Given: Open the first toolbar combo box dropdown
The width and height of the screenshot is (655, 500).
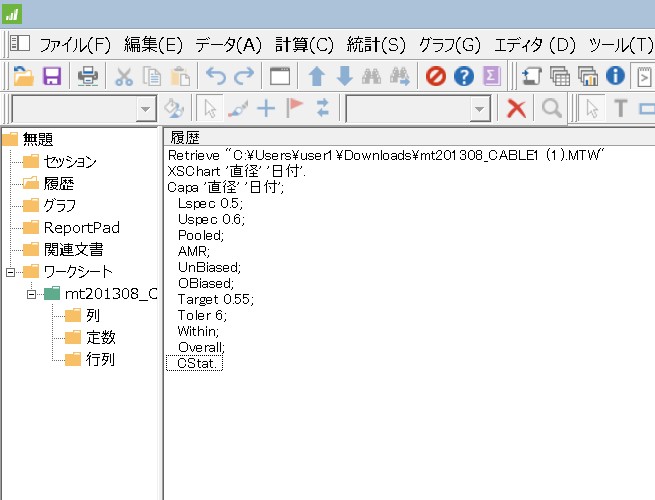Looking at the screenshot, I should (145, 109).
